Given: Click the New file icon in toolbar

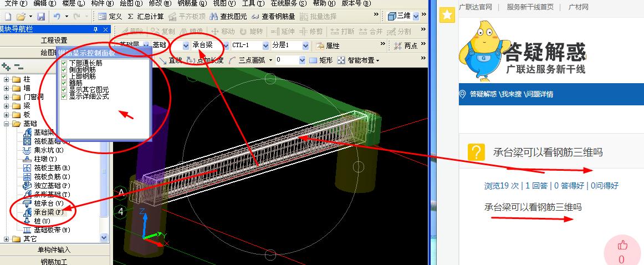Looking at the screenshot, I should pos(8,17).
